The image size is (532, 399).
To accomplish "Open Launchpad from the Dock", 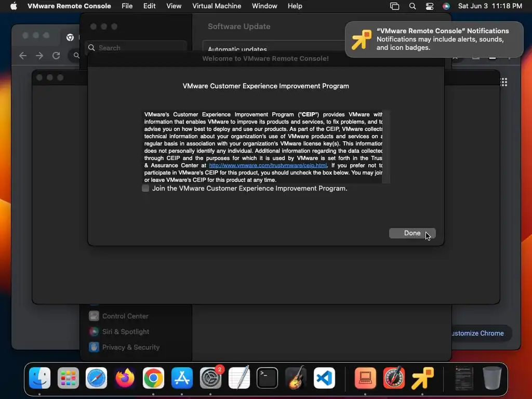I will 68,378.
